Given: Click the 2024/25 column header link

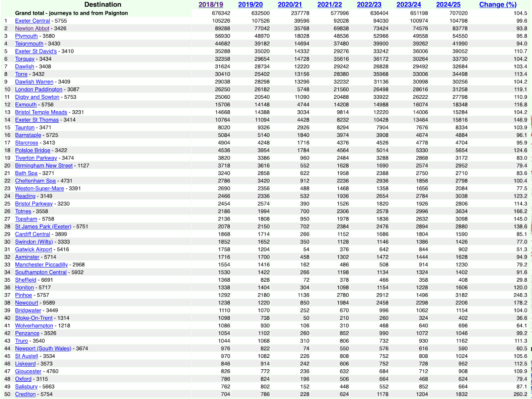Looking at the screenshot, I should click(x=449, y=4).
